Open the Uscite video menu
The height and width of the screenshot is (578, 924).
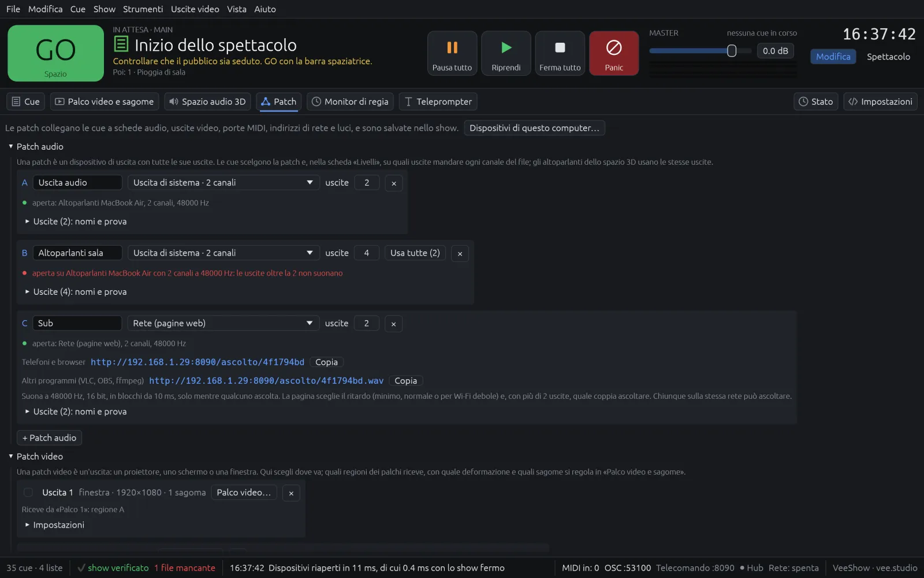tap(195, 9)
